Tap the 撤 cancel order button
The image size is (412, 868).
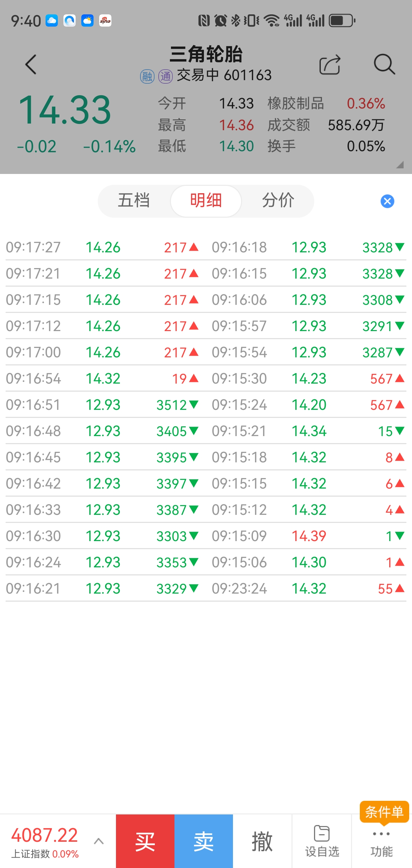pyautogui.click(x=262, y=841)
